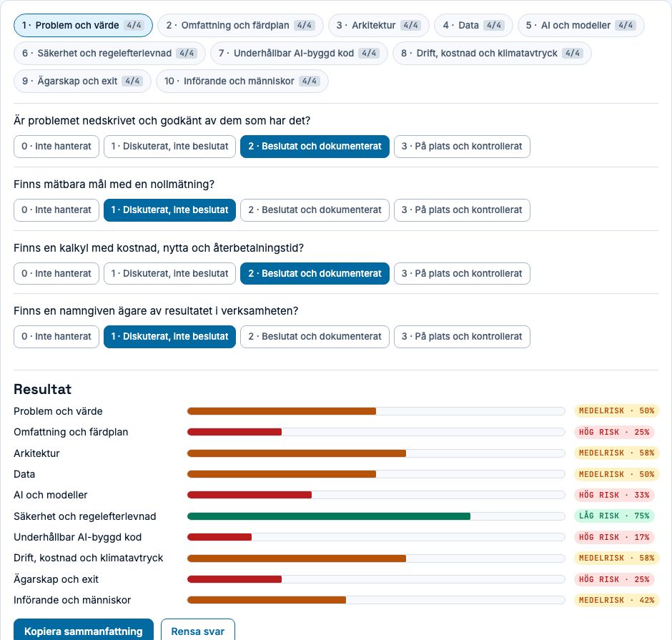Select the 'Ägarskap och exit' tab
The width and height of the screenshot is (672, 640).
tap(82, 81)
